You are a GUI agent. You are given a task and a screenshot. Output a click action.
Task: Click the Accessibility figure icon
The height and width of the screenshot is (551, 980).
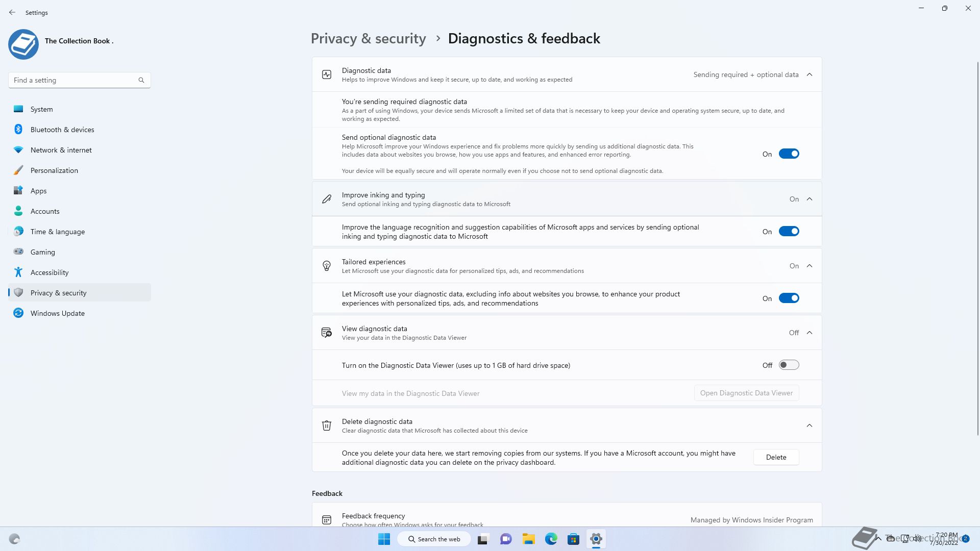click(18, 272)
